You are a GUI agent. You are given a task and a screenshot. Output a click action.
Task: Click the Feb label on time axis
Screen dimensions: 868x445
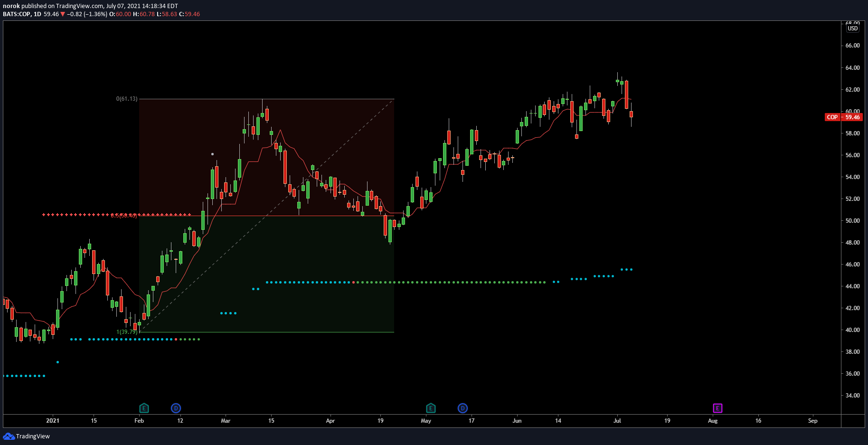(x=139, y=421)
